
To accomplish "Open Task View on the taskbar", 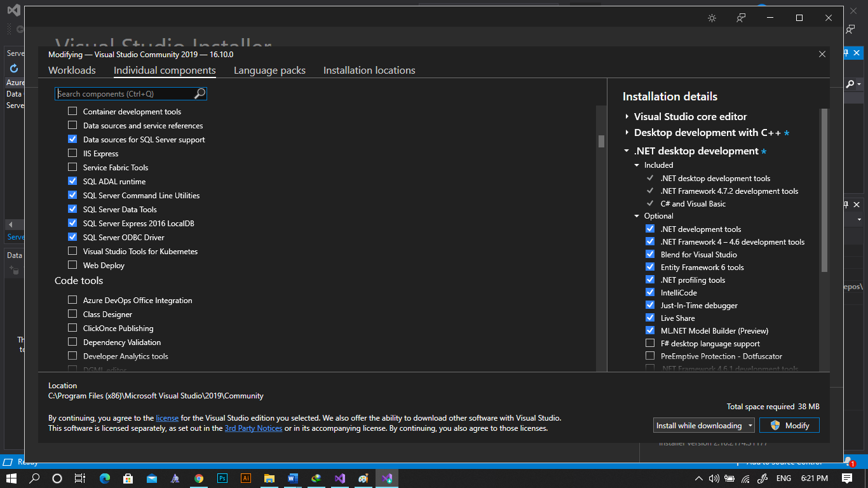I will pyautogui.click(x=80, y=478).
